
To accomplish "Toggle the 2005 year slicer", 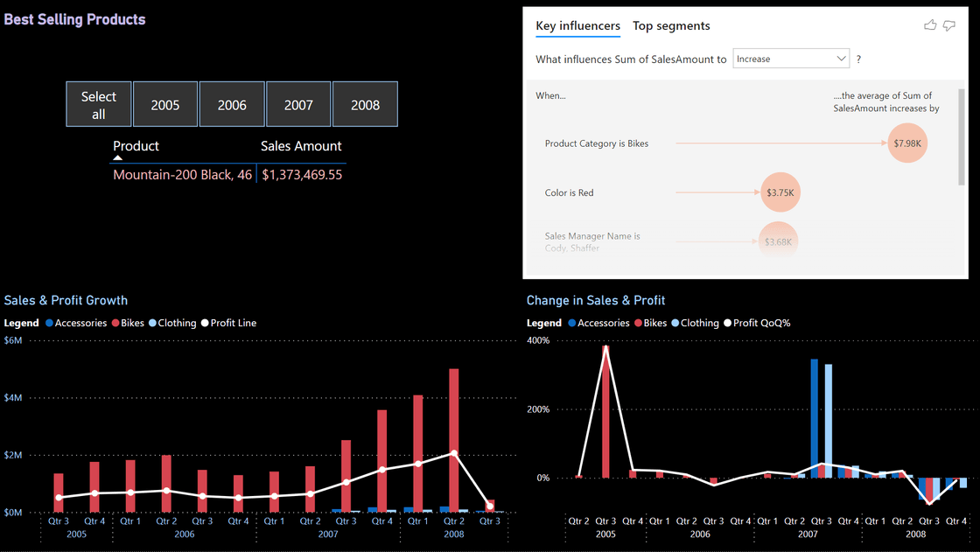I will tap(165, 104).
